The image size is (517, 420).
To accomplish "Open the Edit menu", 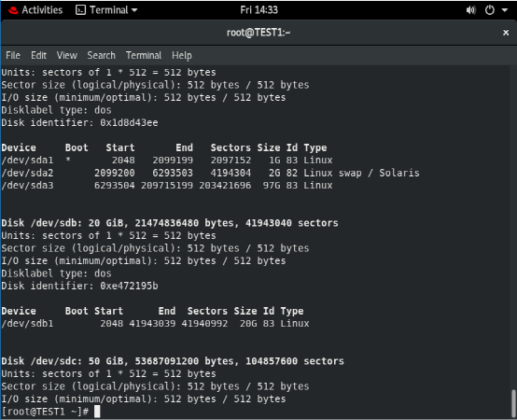I will tap(38, 55).
